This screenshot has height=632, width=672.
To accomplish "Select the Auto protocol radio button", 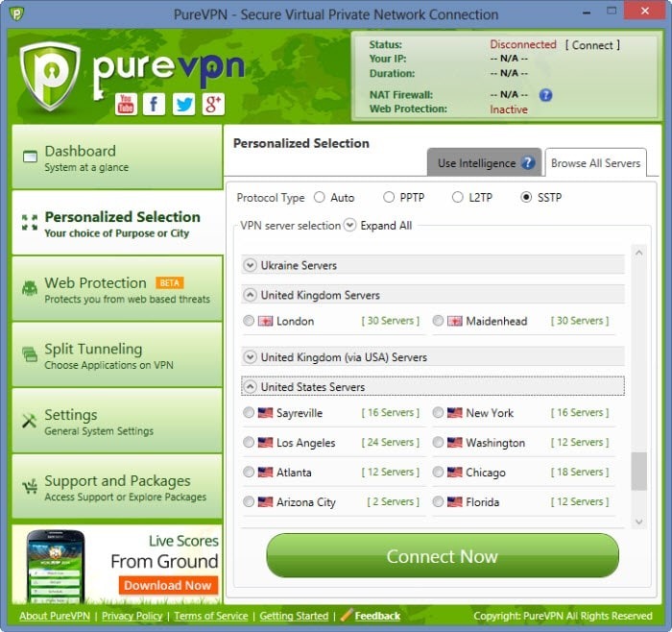I will click(320, 197).
